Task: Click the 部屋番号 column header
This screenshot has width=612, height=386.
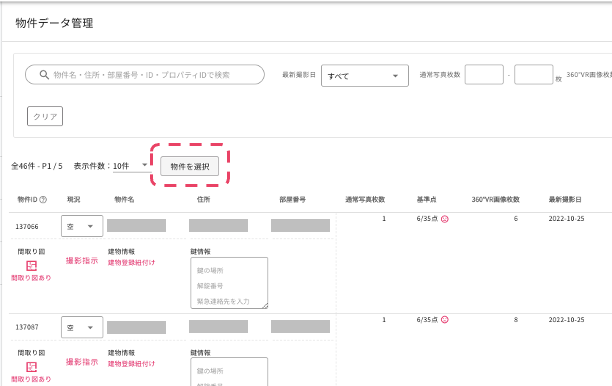Action: point(293,199)
